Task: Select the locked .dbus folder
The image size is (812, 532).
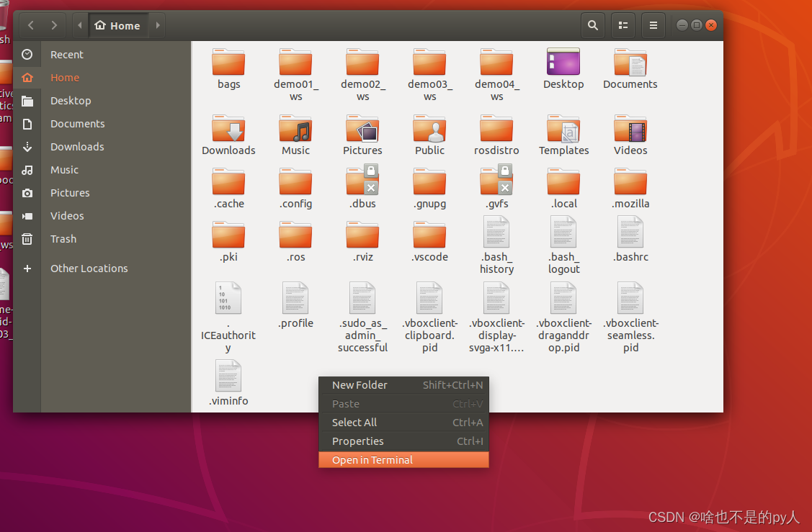Action: 362,187
